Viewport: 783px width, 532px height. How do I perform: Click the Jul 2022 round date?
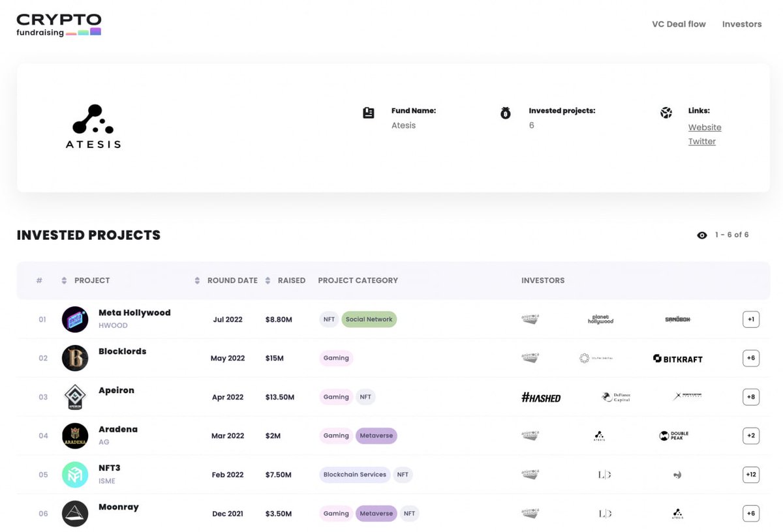pos(228,319)
